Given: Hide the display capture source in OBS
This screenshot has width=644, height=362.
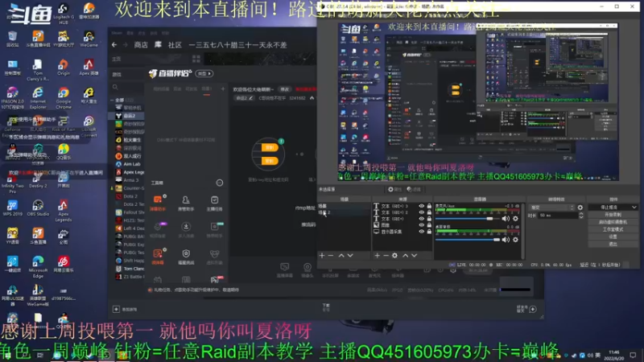Looking at the screenshot, I should tap(421, 232).
